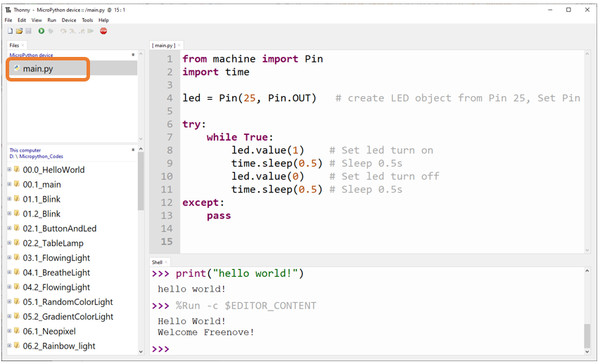Expand the 01.2_Blink folder
Screen dimensions: 600x364
tap(10, 213)
